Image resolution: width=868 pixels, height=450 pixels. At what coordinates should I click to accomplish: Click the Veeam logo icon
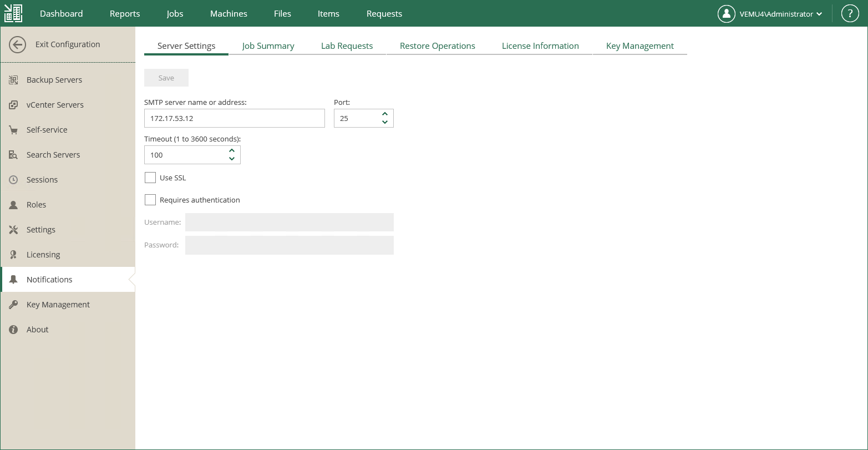click(x=13, y=13)
